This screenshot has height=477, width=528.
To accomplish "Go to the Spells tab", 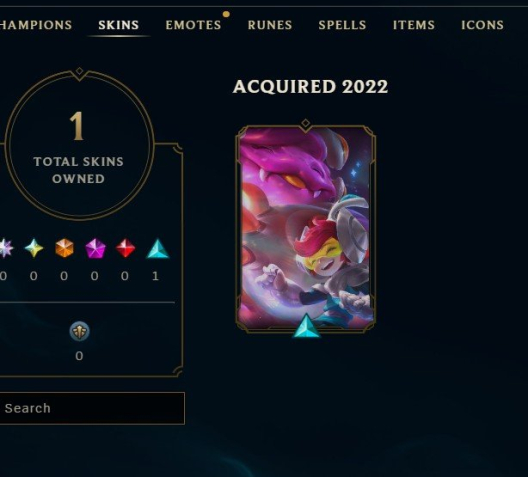I will 342,25.
